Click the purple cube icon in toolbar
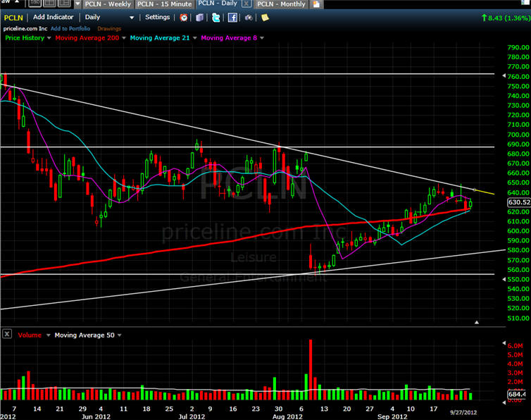The image size is (531, 420). point(200,17)
